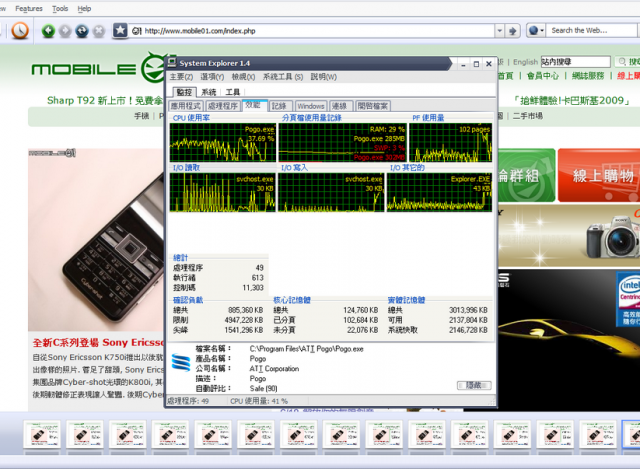Click the I/O 讀取 graph

point(222,192)
